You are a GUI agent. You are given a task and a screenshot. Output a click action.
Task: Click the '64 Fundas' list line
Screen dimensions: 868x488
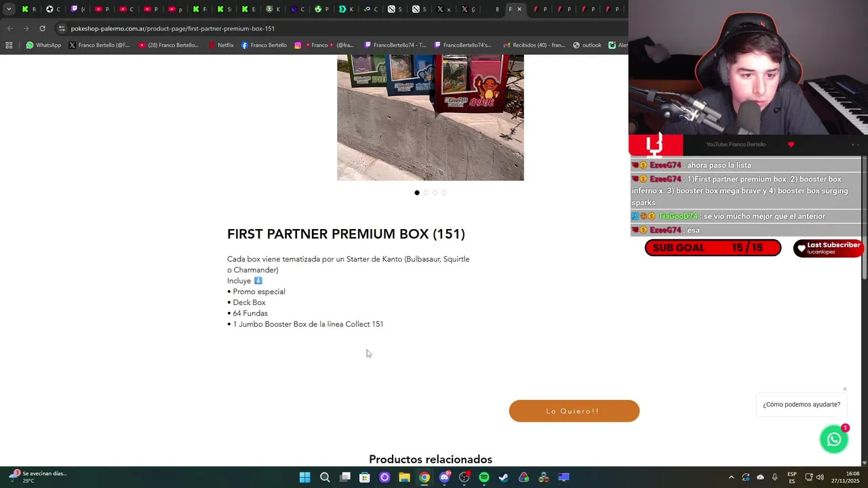(248, 313)
